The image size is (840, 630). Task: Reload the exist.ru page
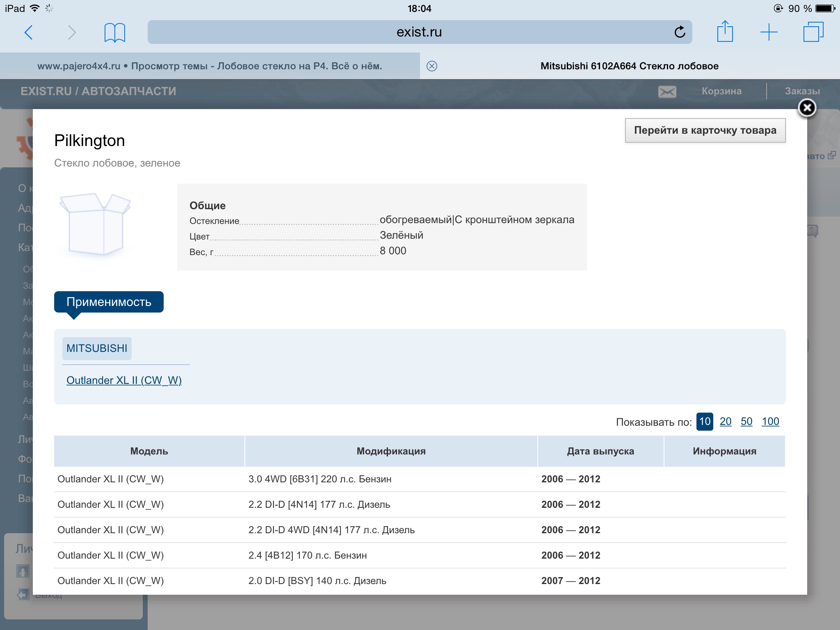680,32
